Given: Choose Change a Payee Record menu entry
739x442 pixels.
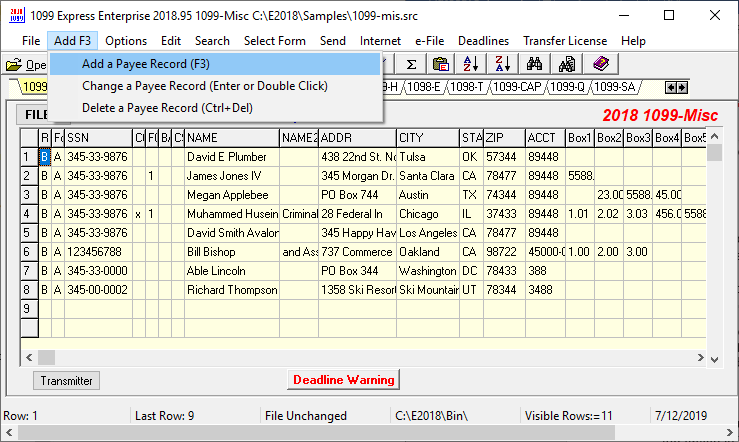Looking at the screenshot, I should click(215, 86).
